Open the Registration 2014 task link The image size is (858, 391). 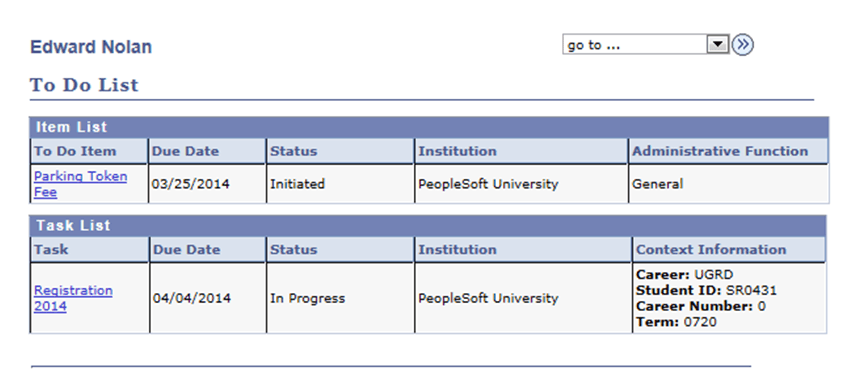coord(73,298)
